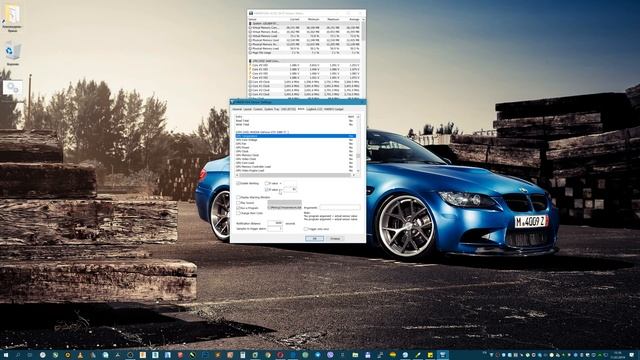Click the Core #0 VID voltage icon

250,65
